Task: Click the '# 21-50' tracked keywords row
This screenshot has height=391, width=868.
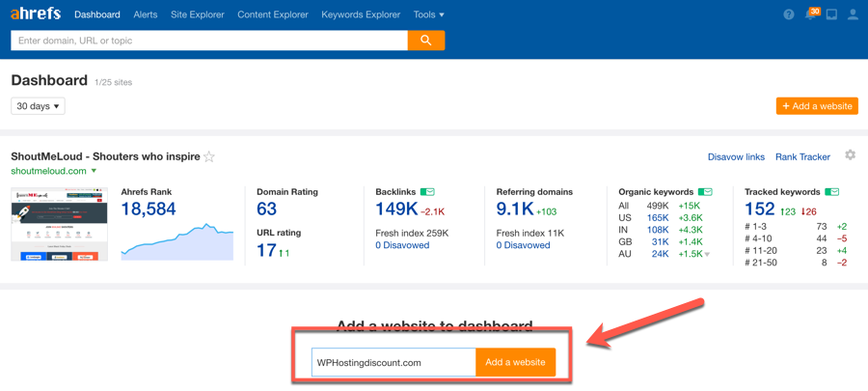Action: click(796, 263)
